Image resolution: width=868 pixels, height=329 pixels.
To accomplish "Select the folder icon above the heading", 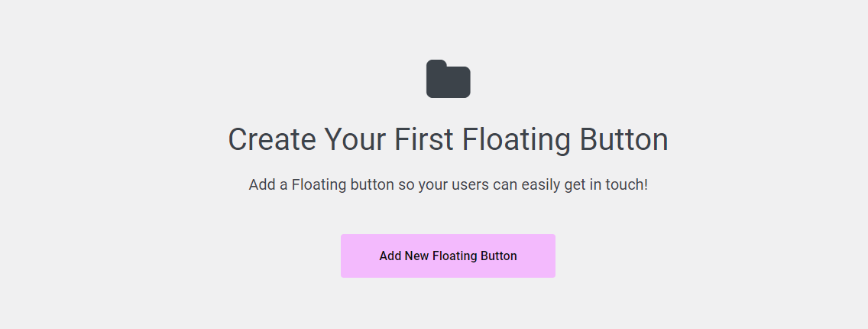I will (448, 79).
